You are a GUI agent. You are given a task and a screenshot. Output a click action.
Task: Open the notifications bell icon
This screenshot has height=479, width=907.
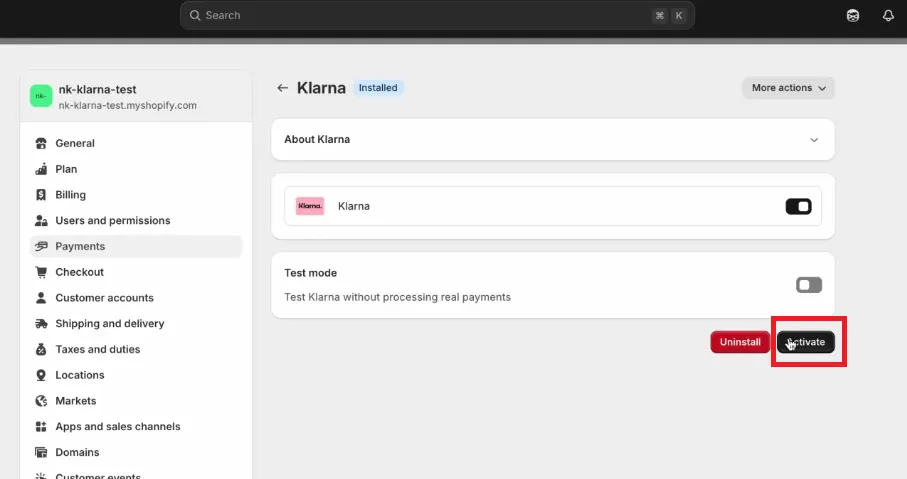888,15
